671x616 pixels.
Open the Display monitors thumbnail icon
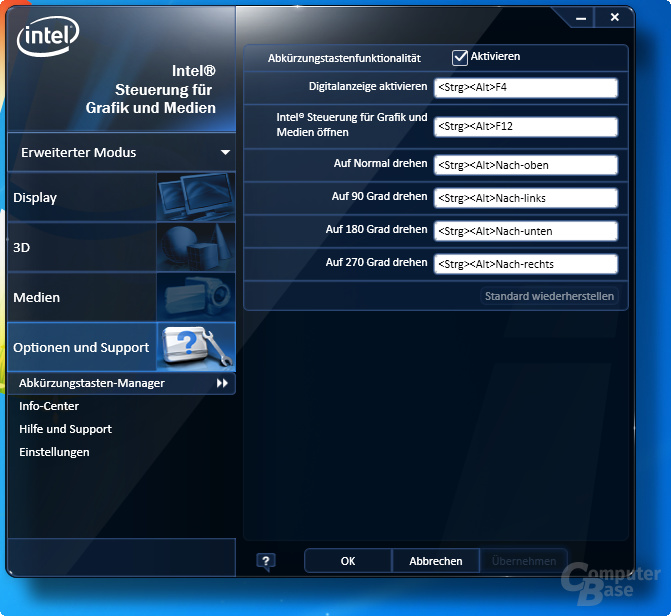tap(196, 197)
